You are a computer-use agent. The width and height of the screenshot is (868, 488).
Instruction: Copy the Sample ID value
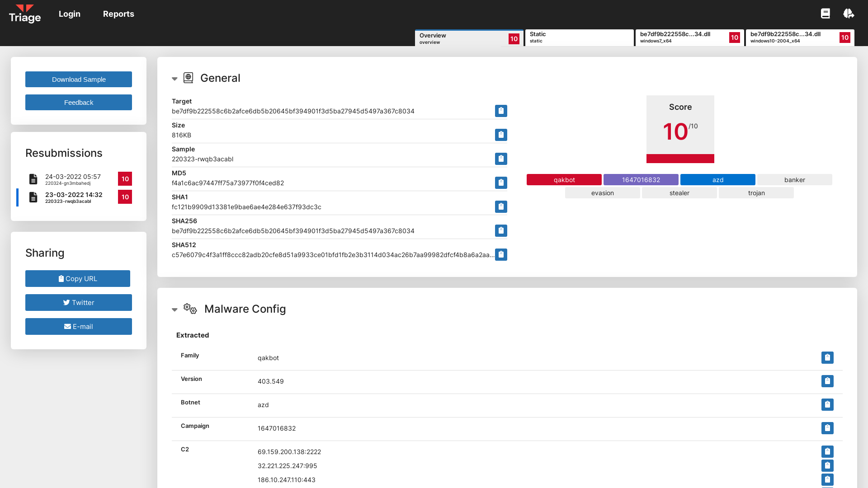(501, 159)
